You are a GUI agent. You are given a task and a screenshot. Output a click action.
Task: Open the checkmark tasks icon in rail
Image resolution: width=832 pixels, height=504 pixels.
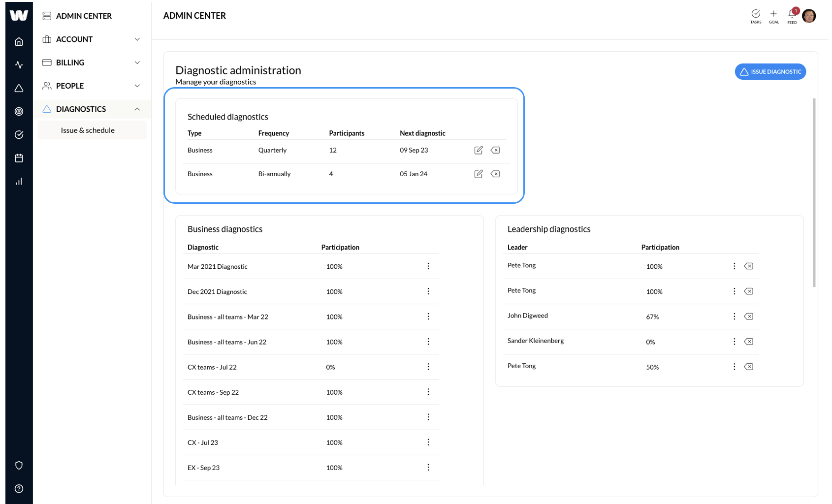click(19, 135)
